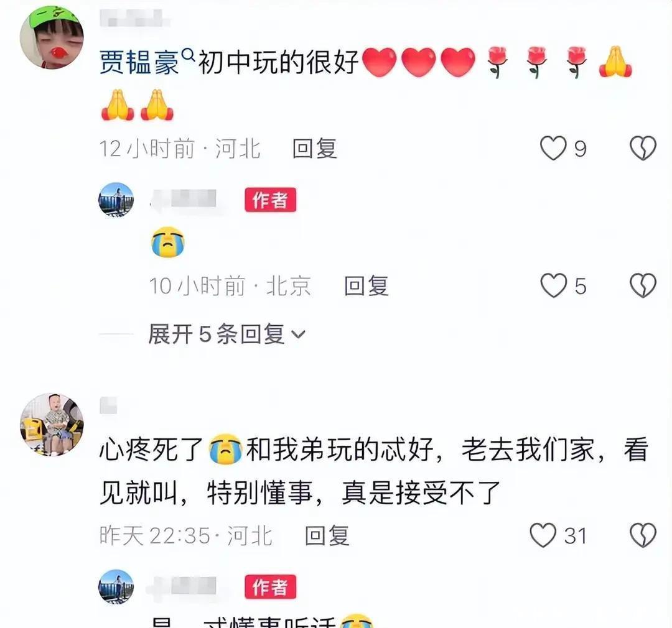Like the author's crying emoji reply
Image resolution: width=672 pixels, height=628 pixels.
(553, 285)
